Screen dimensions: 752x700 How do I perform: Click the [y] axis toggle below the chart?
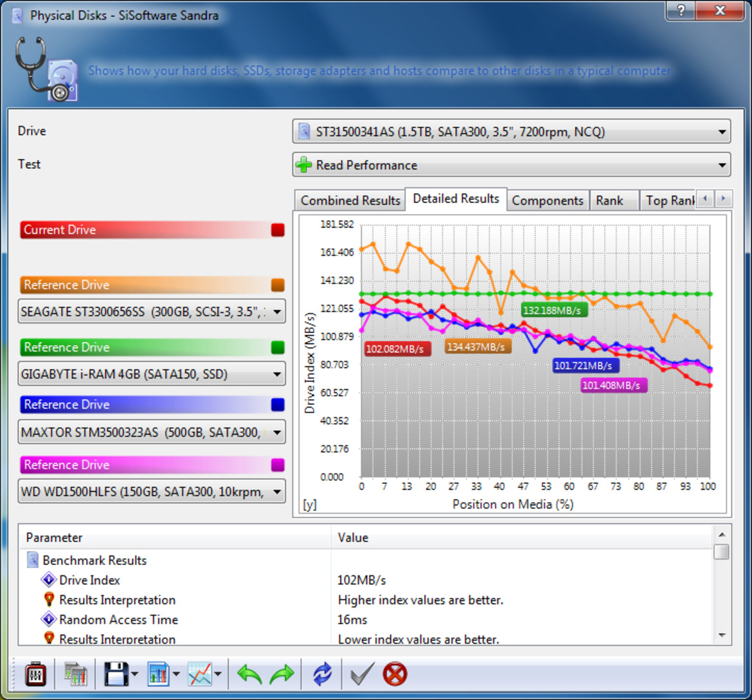click(x=310, y=504)
